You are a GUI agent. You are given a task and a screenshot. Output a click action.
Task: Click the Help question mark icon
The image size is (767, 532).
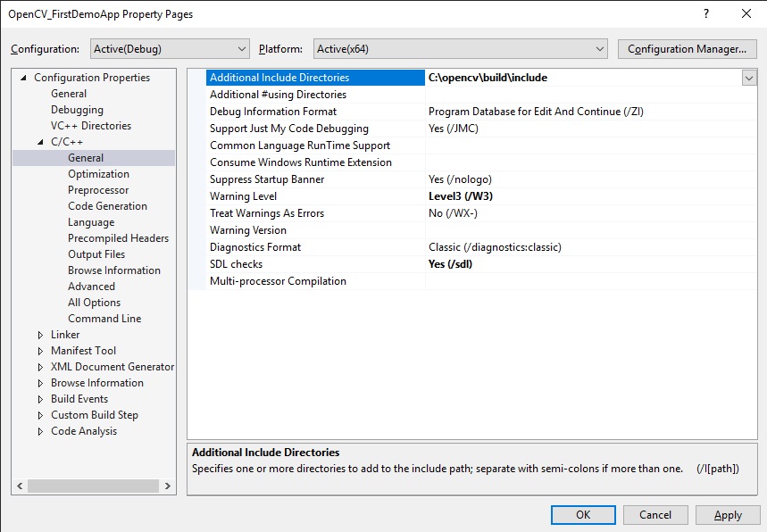[x=705, y=13]
